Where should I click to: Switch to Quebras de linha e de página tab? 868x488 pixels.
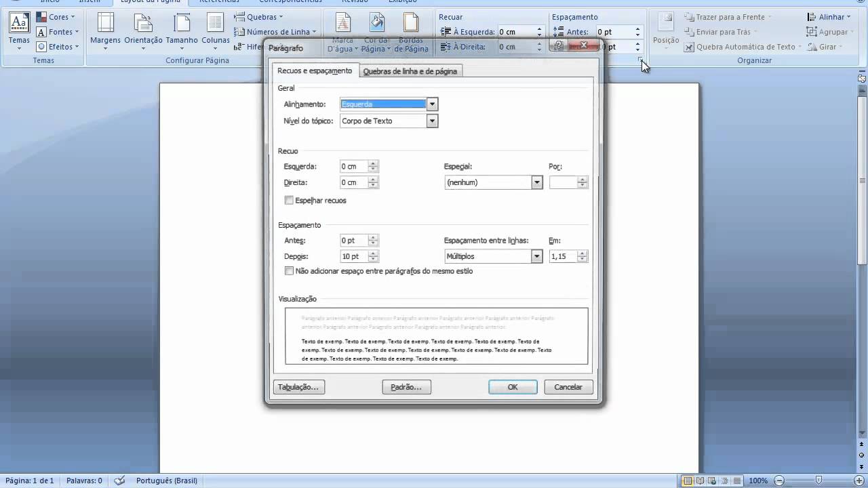410,71
